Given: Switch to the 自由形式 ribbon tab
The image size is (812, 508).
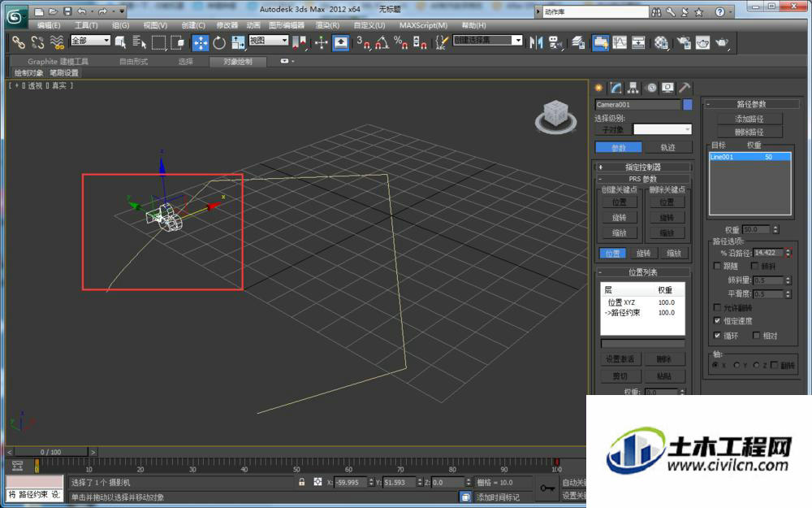Looking at the screenshot, I should (134, 61).
